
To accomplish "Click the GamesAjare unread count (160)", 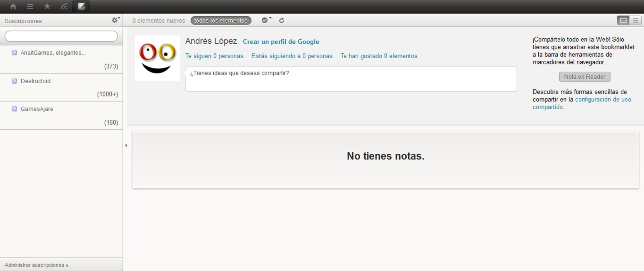I will click(x=111, y=123).
